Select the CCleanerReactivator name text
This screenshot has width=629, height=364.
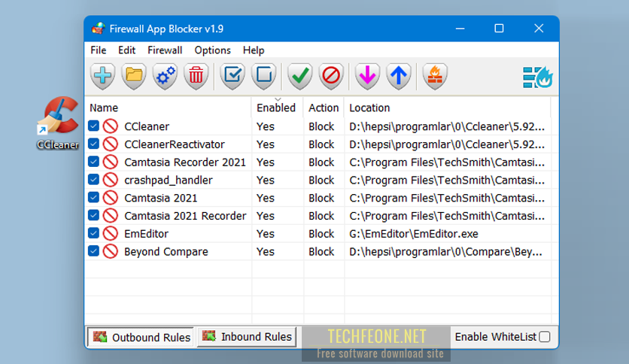pyautogui.click(x=175, y=144)
